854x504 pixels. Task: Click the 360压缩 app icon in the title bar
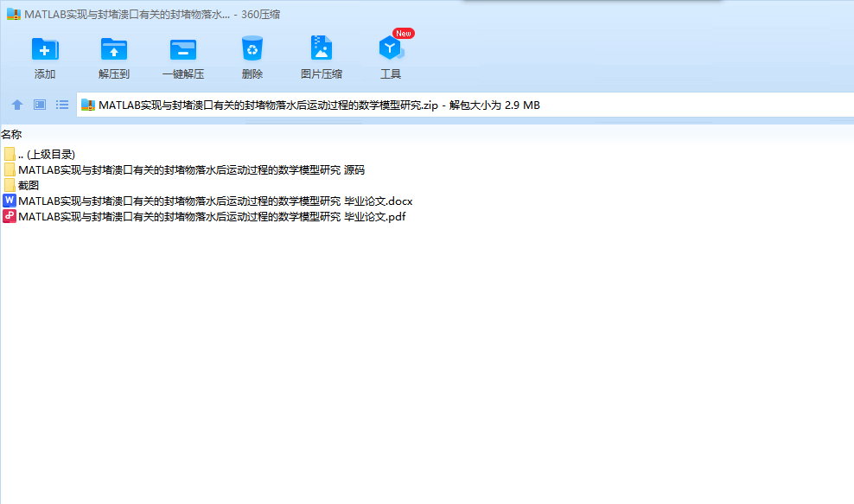pyautogui.click(x=14, y=14)
